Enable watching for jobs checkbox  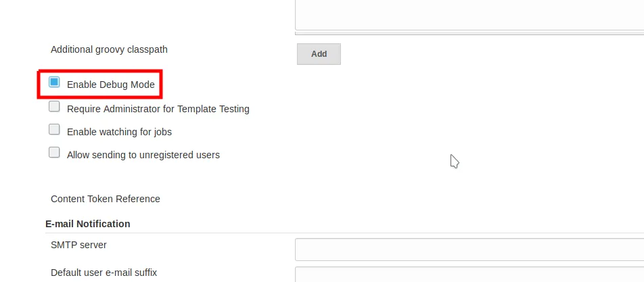pyautogui.click(x=54, y=130)
